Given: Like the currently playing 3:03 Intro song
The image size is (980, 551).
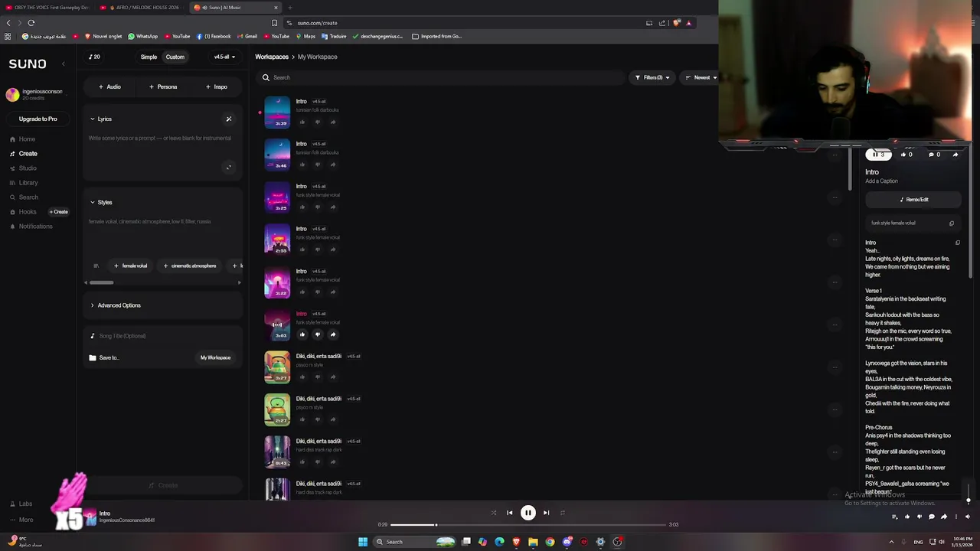Looking at the screenshot, I should click(302, 334).
